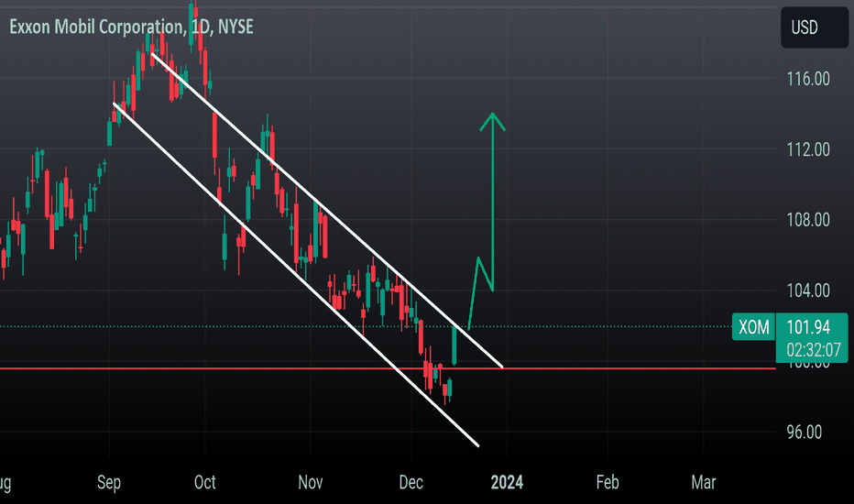Click the Nov label on time axis
The image size is (854, 504).
tap(311, 482)
